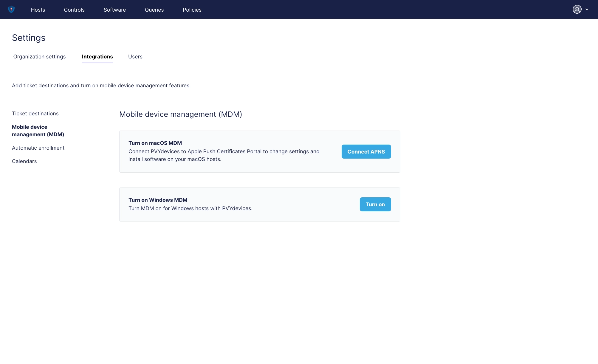Click the Mobile device management (MDM) section heading
This screenshot has width=598, height=364.
[181, 114]
